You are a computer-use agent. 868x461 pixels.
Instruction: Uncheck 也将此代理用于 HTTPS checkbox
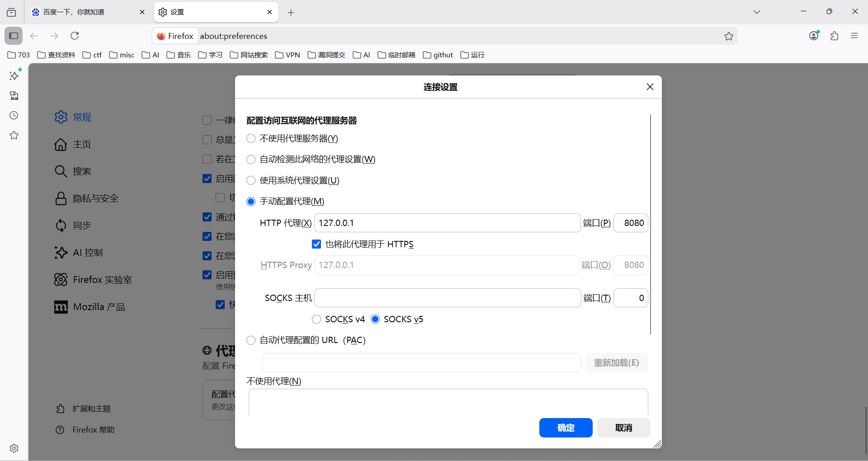pyautogui.click(x=316, y=245)
